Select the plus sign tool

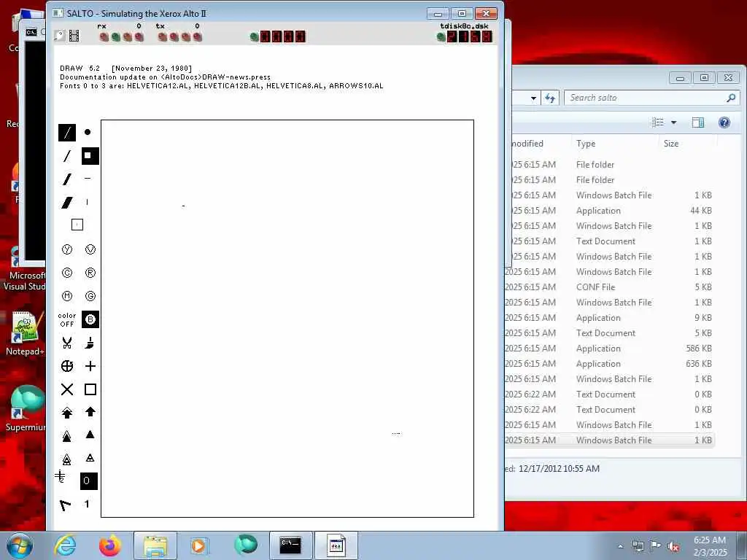(90, 366)
